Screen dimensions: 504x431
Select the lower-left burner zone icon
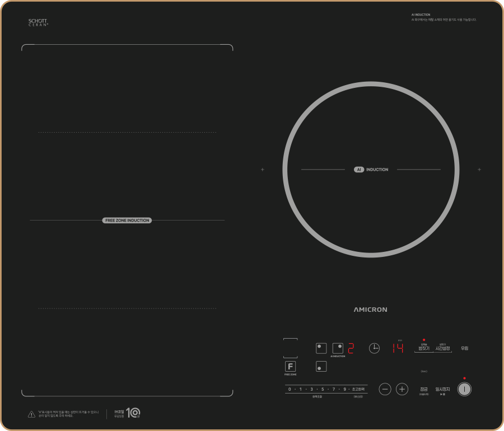coord(321,367)
